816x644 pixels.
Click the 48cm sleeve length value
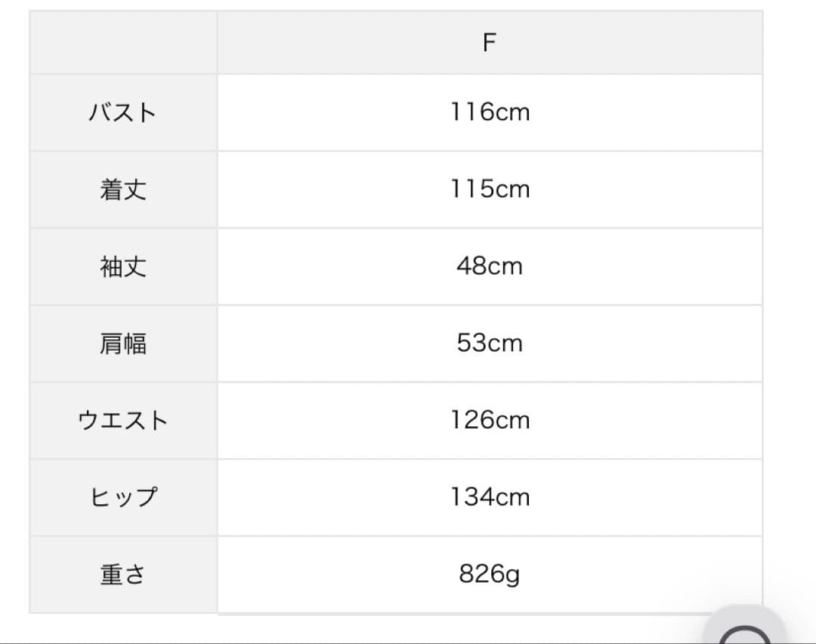(490, 267)
